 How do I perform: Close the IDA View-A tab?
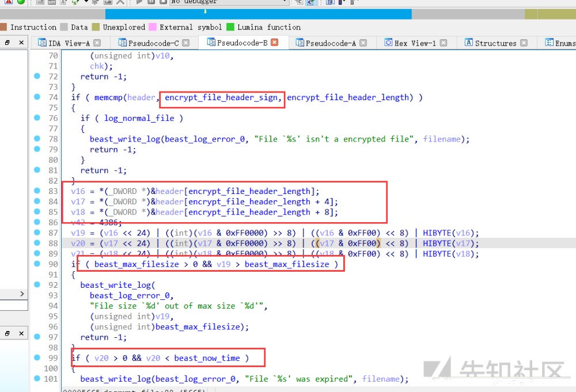point(97,43)
